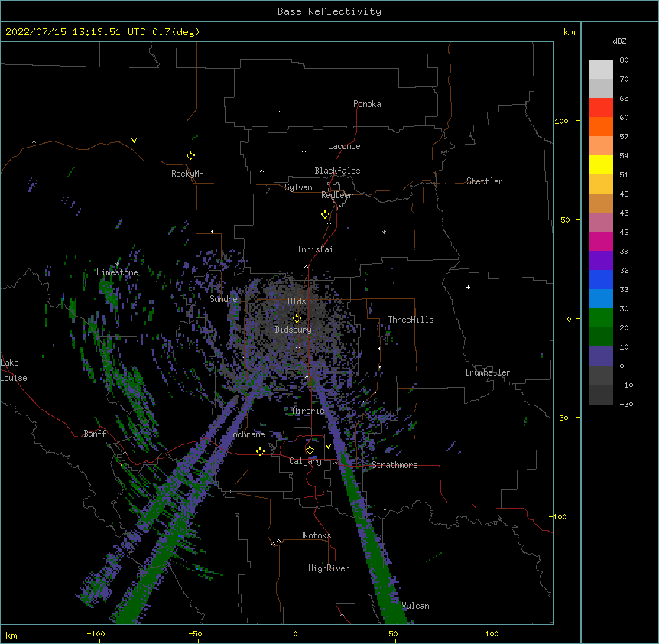Click the dBZ legend heading
The width and height of the screenshot is (659, 644).
click(619, 41)
